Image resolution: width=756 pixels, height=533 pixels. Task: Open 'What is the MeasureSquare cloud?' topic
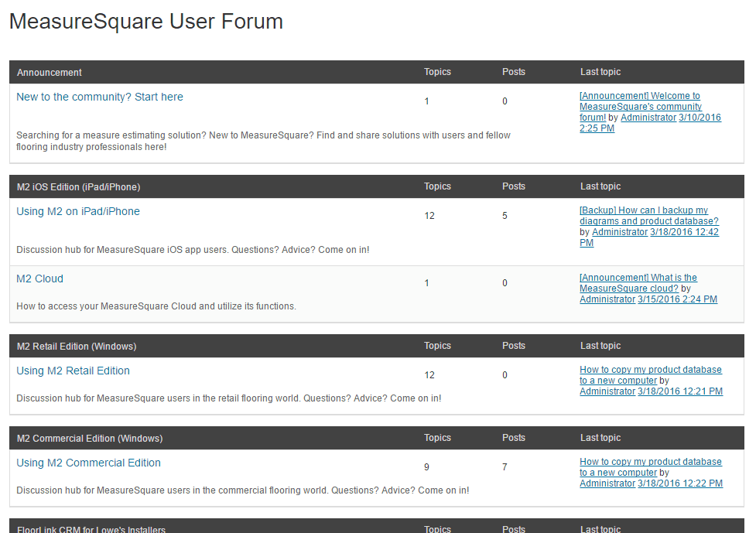638,283
